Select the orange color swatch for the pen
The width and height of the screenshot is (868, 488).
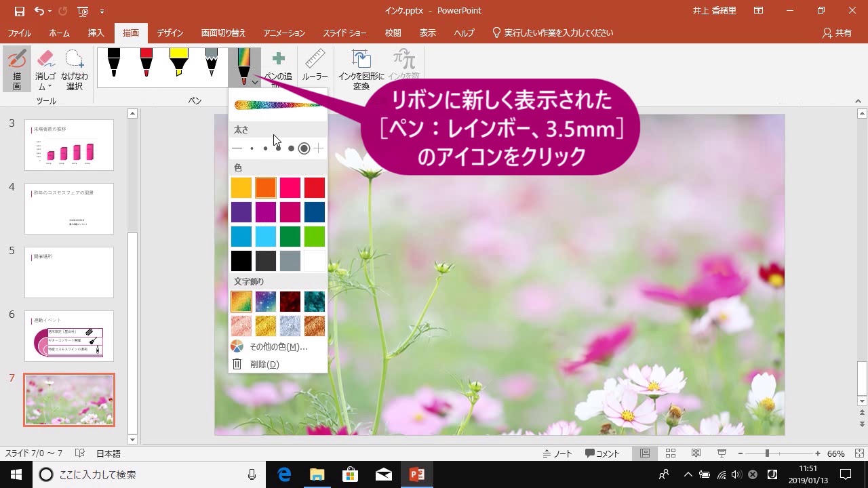point(265,187)
